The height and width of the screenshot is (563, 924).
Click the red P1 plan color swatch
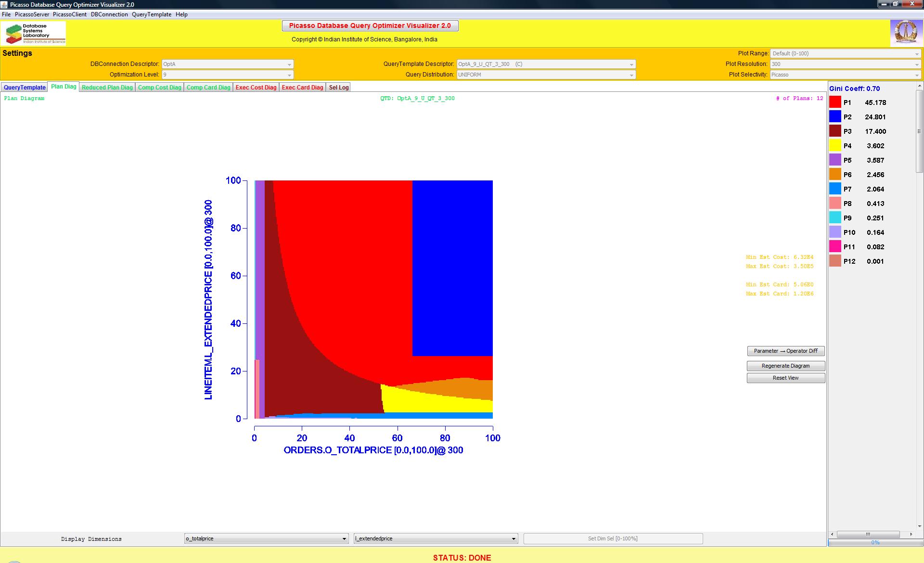[835, 102]
